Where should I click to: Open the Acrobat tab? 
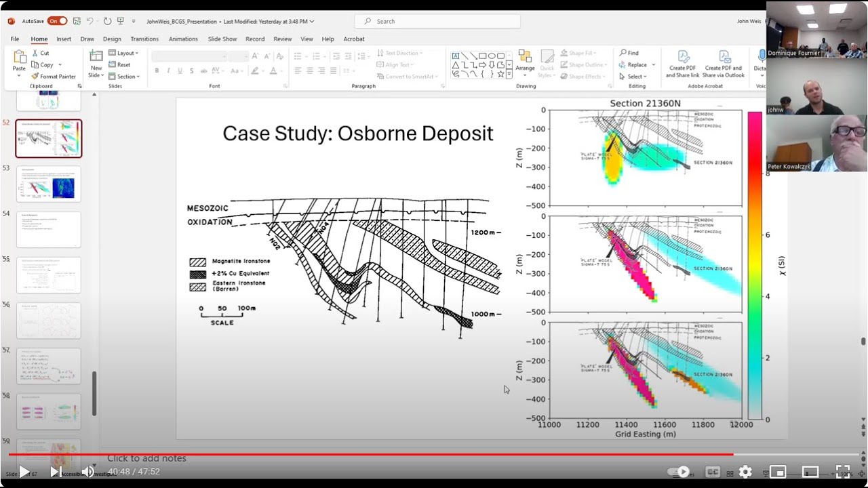click(x=354, y=39)
